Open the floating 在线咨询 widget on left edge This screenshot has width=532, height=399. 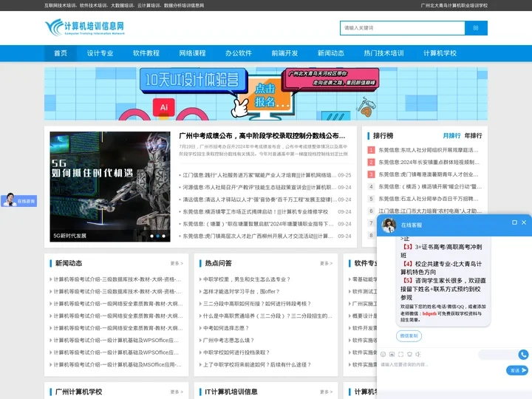[x=19, y=200]
